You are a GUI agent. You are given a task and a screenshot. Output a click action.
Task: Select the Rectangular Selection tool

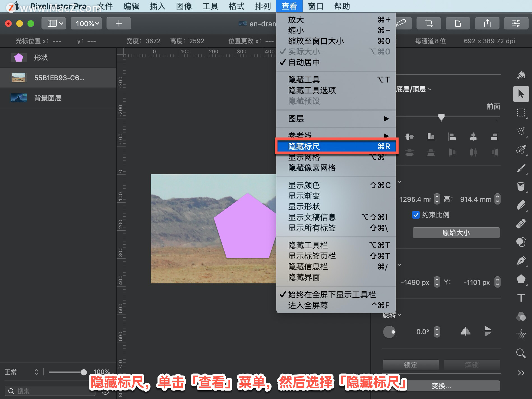[521, 113]
